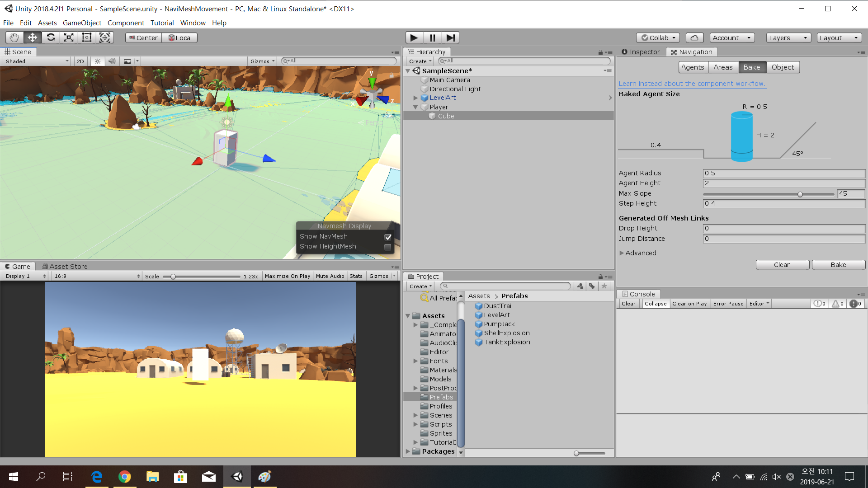Toggle 2D scene view mode
The width and height of the screenshot is (868, 488).
tap(80, 61)
